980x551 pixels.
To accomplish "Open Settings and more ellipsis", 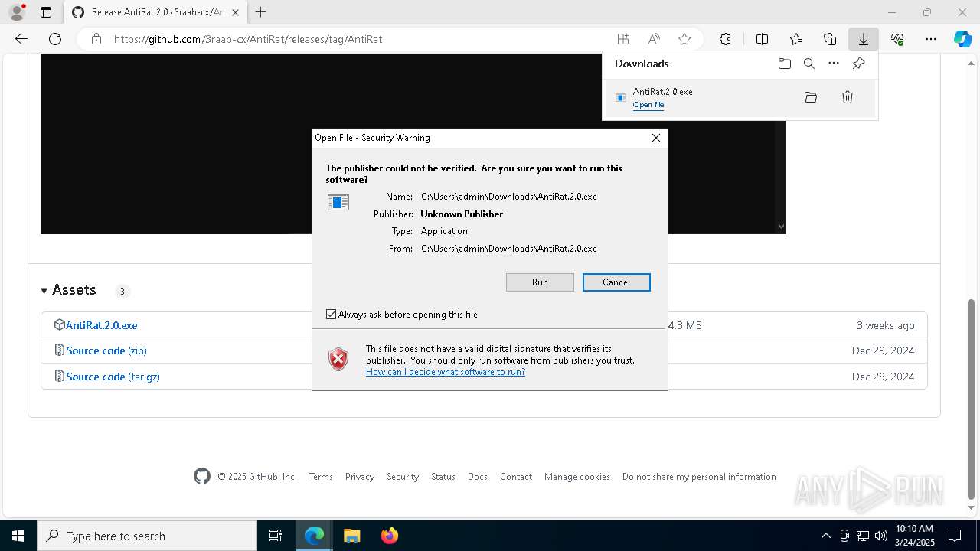I will point(931,39).
